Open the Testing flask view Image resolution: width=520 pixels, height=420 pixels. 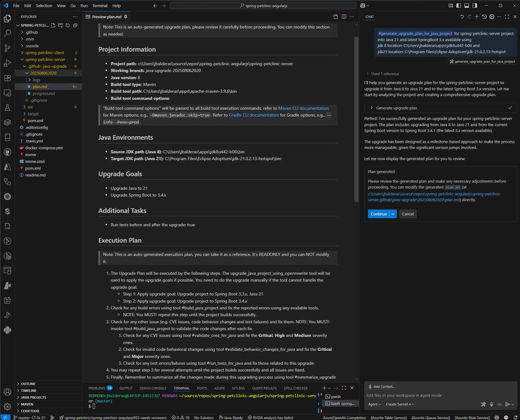point(7,107)
